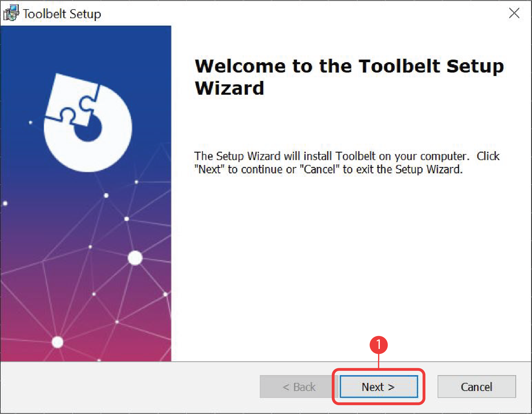Click the word "Next" in the description text
The height and width of the screenshot is (414, 532).
pos(209,169)
